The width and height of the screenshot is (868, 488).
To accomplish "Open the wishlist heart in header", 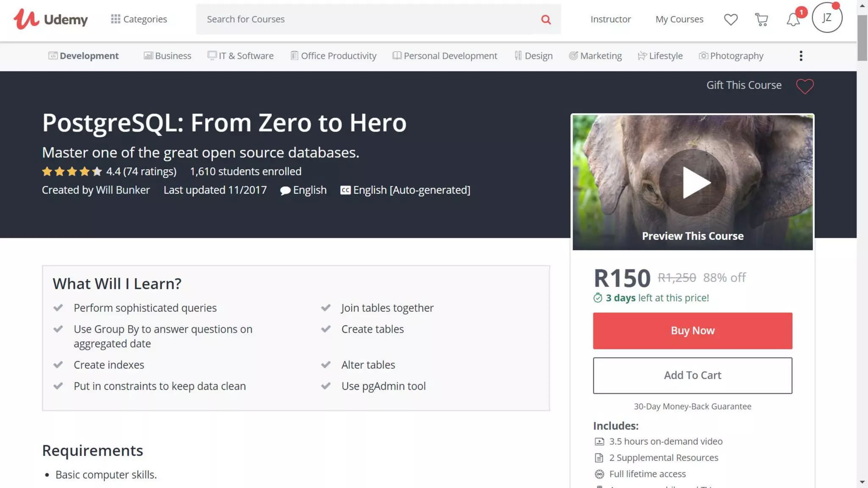I will click(x=731, y=19).
